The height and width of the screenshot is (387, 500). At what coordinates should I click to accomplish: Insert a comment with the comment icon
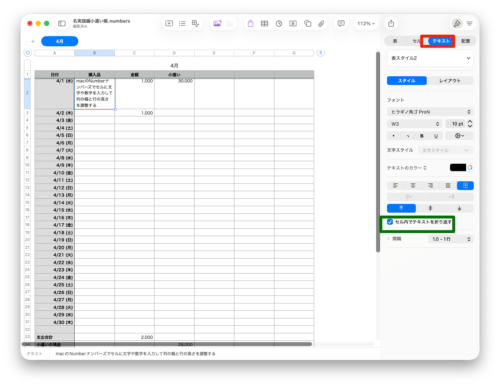tap(341, 23)
